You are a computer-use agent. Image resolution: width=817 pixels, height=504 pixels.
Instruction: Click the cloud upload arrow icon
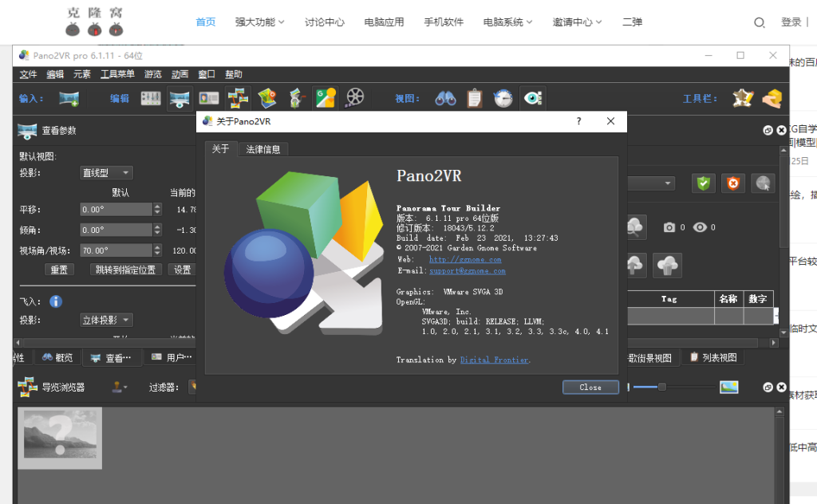[x=636, y=266]
